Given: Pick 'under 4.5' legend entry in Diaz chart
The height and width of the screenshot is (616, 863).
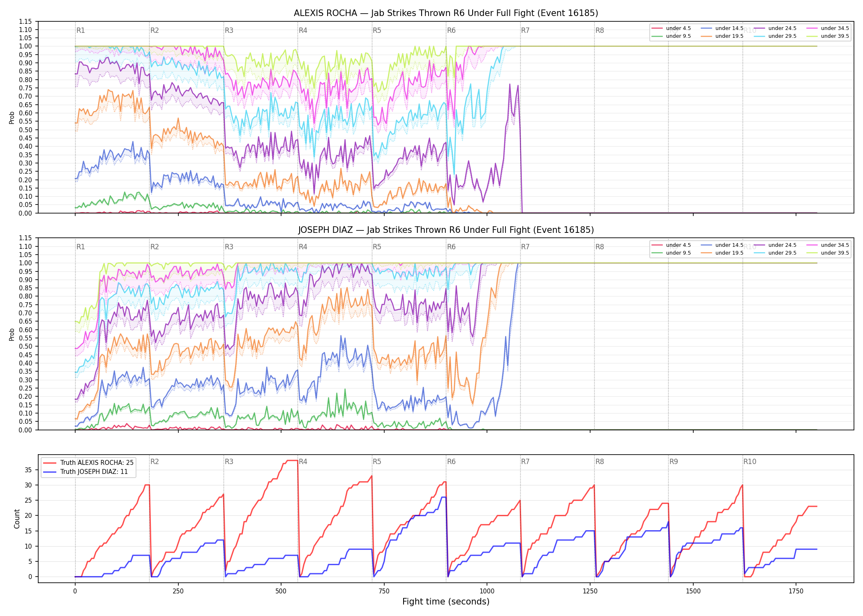Looking at the screenshot, I should coord(671,245).
